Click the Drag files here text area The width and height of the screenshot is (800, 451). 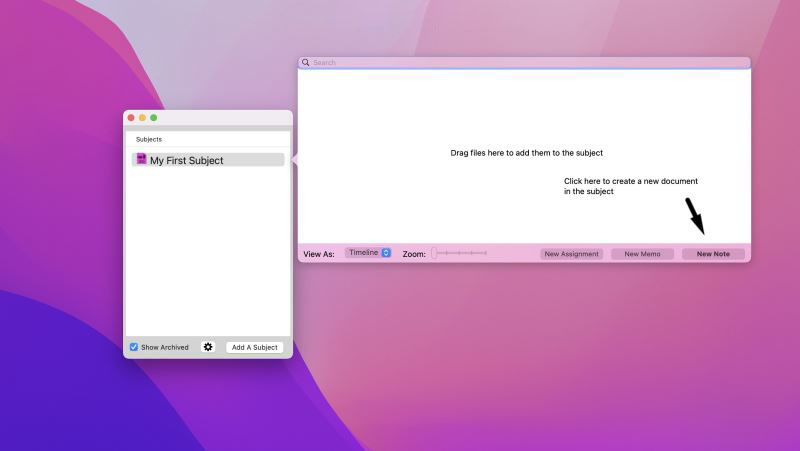(x=527, y=153)
